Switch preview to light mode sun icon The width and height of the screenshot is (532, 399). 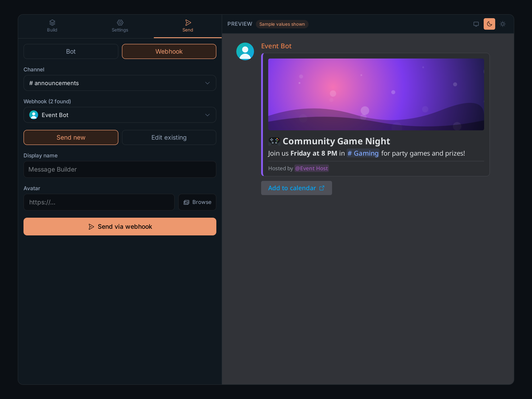pyautogui.click(x=503, y=24)
